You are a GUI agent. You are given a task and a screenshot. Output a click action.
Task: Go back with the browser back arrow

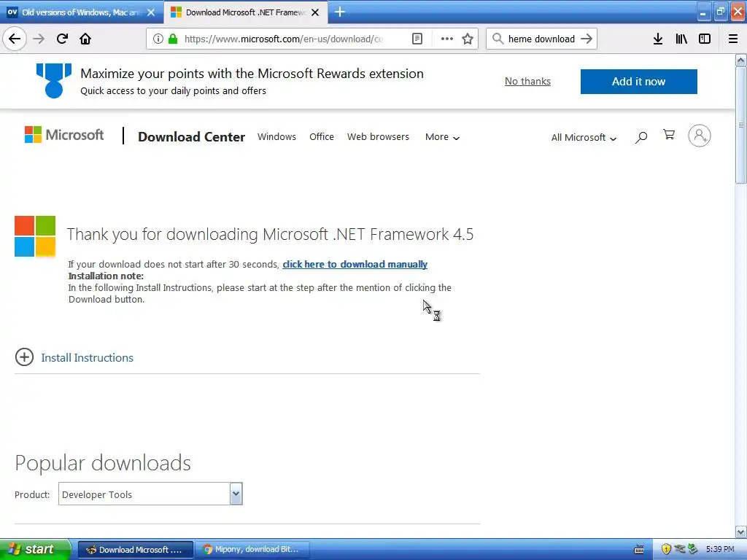click(15, 39)
